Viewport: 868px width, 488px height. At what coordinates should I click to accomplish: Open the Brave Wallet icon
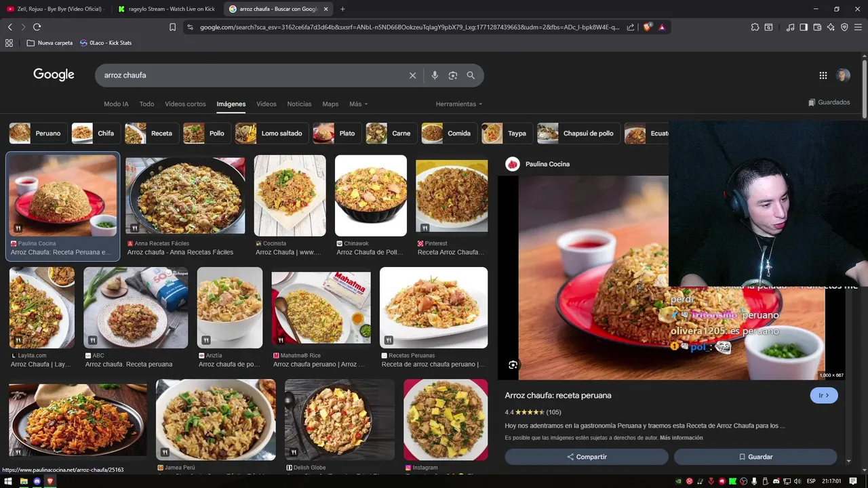coord(817,27)
